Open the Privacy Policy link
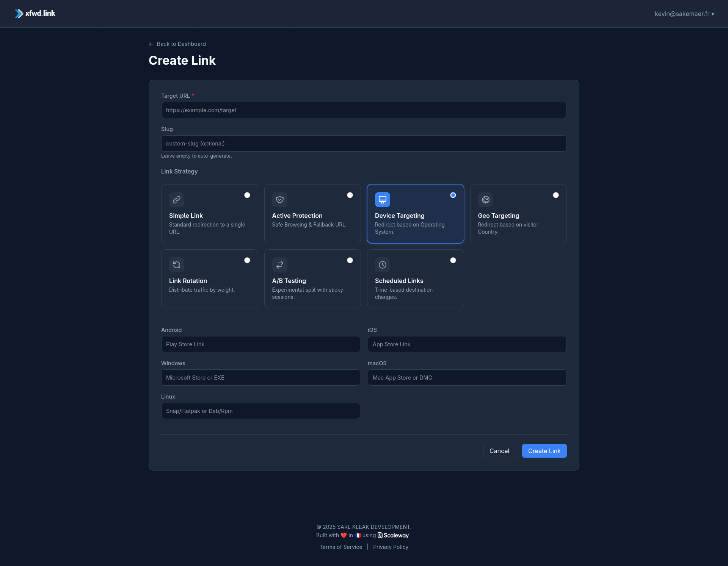The width and height of the screenshot is (728, 566). click(391, 547)
